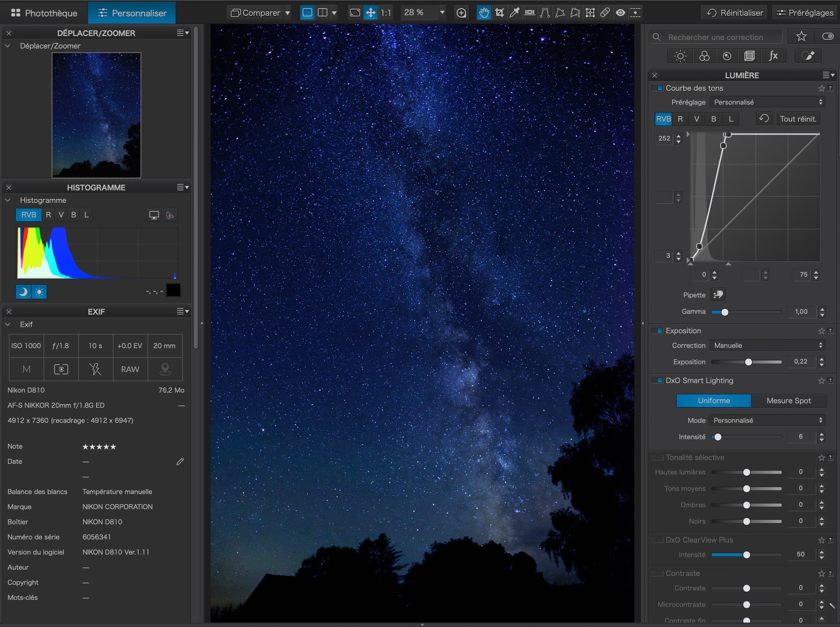
Task: Click the Exposition slider handle
Action: [749, 362]
